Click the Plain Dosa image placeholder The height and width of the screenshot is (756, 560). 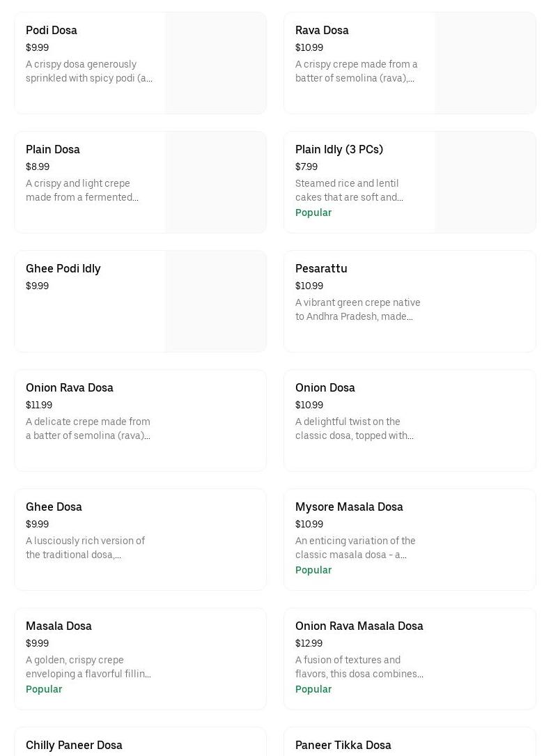click(216, 182)
